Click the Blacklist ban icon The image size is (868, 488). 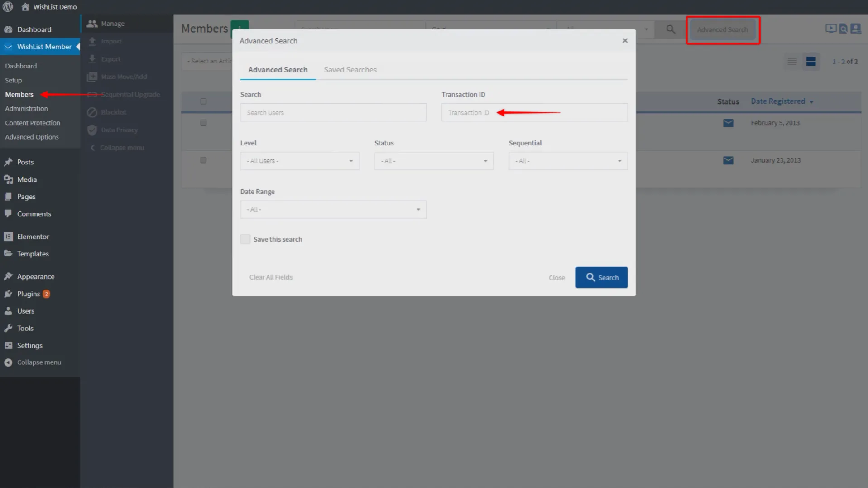click(x=92, y=112)
